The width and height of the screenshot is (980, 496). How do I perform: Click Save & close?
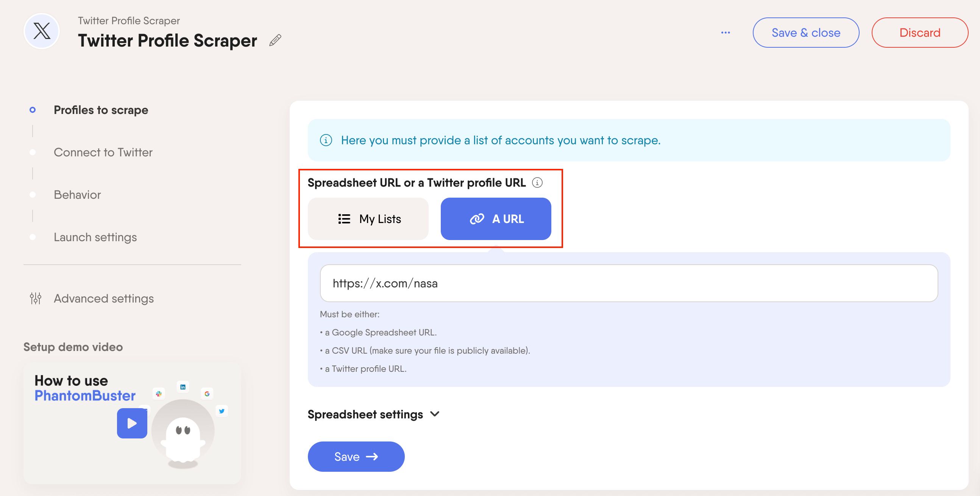(x=805, y=32)
